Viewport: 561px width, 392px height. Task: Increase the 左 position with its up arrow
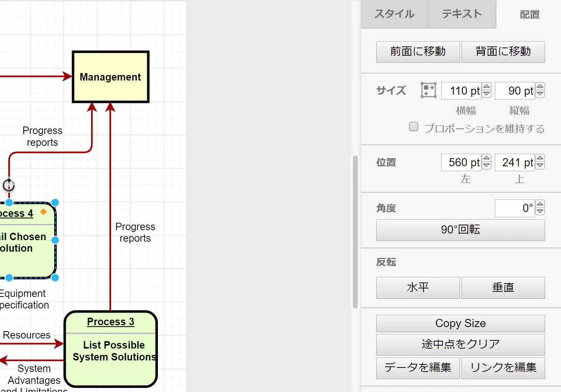click(486, 158)
